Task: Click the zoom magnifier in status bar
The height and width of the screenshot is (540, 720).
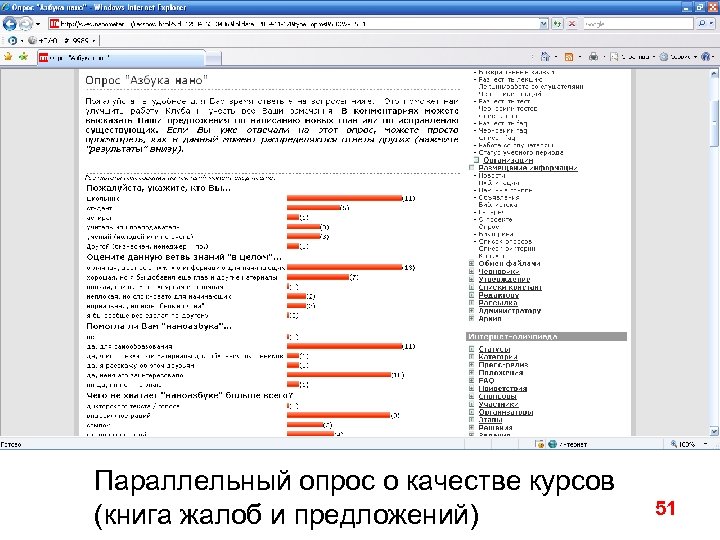Action: pos(674,444)
